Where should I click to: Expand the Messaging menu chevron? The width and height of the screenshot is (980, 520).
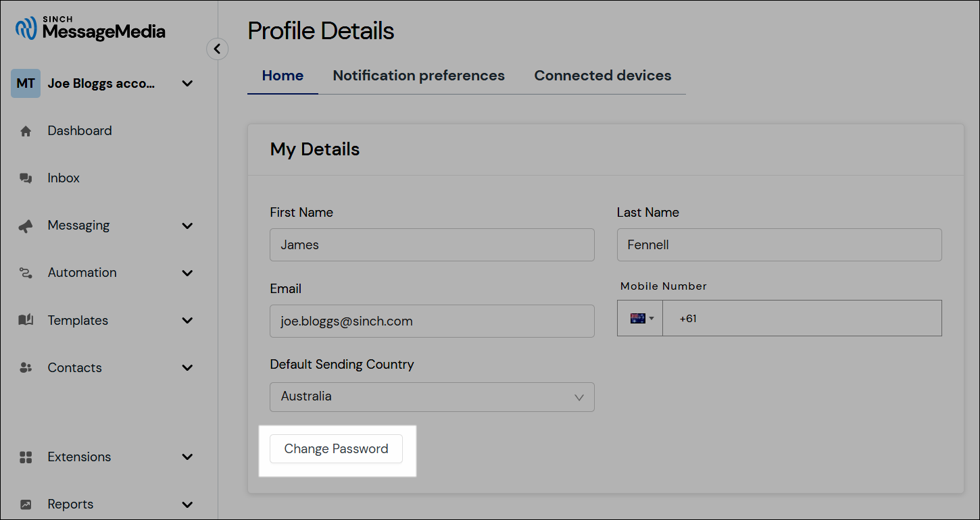[188, 226]
